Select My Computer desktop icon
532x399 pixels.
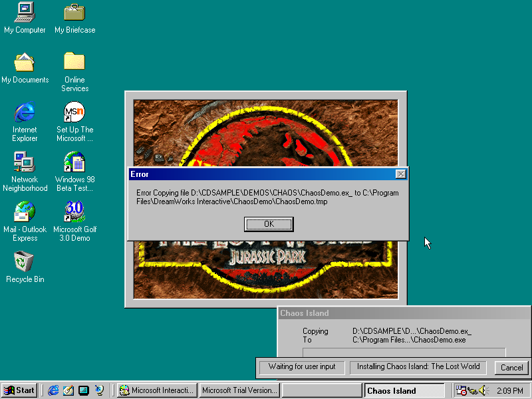pyautogui.click(x=25, y=18)
